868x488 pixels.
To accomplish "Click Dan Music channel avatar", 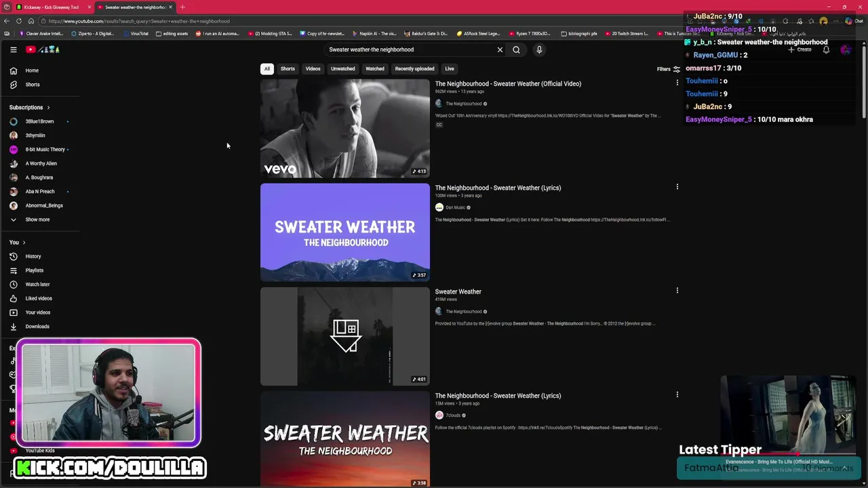I will point(439,207).
